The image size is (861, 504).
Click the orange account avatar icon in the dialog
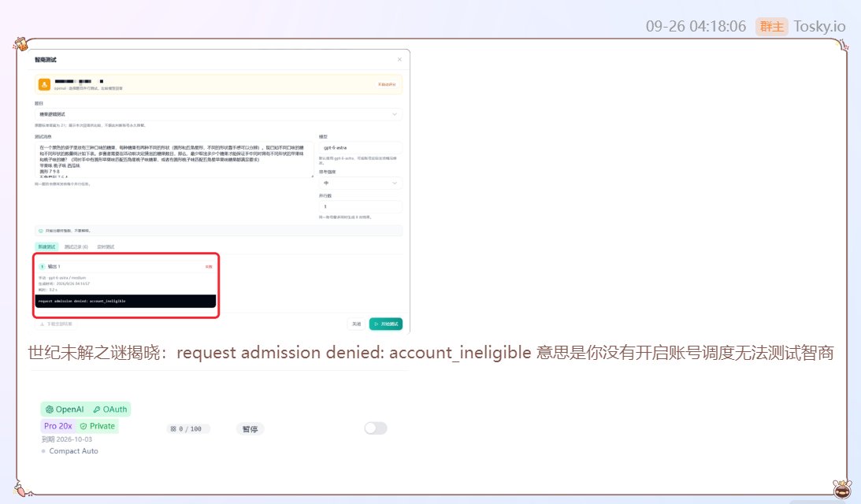tap(44, 84)
